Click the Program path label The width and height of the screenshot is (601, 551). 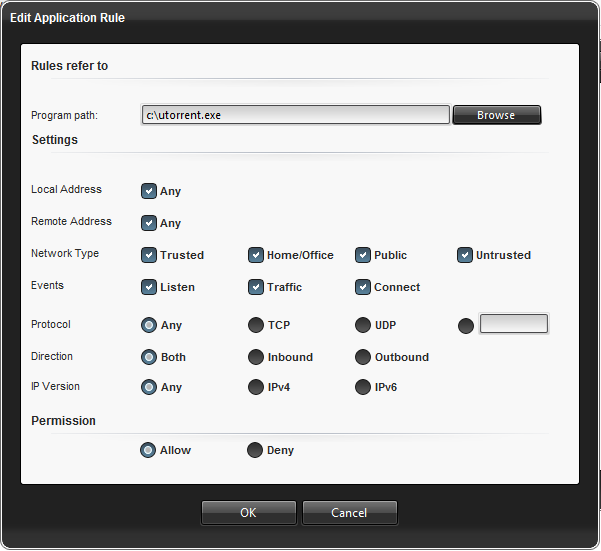click(64, 115)
